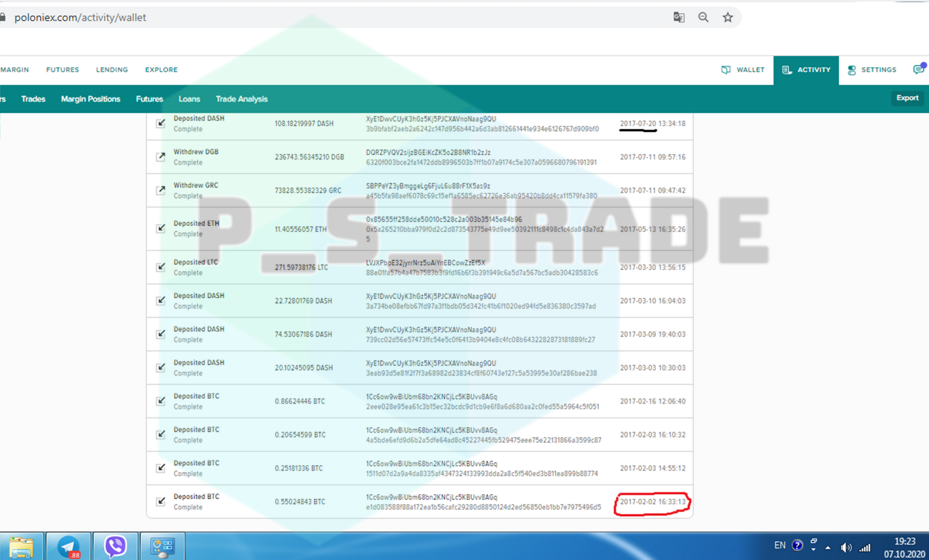This screenshot has width=929, height=560.
Task: Switch to the Margin Positions tab
Action: click(x=91, y=99)
